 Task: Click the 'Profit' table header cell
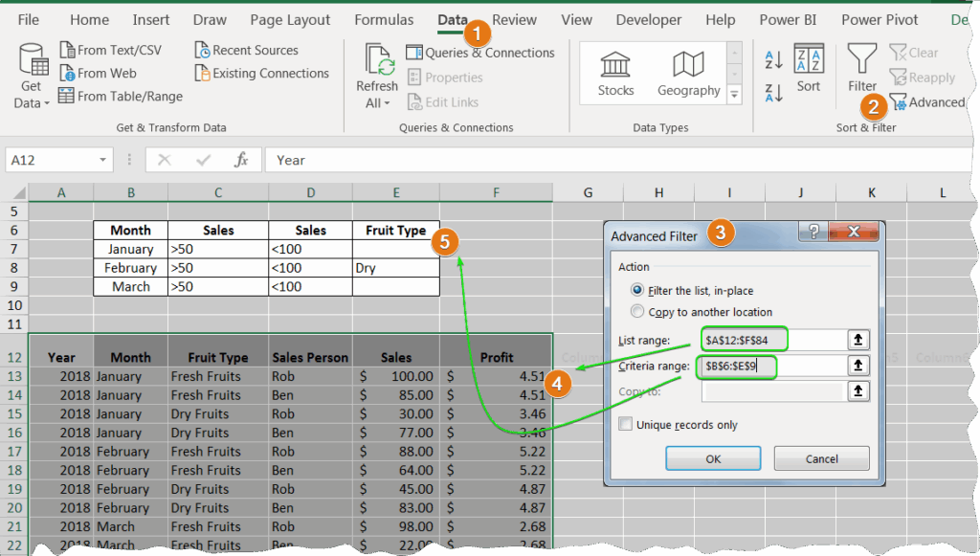497,351
